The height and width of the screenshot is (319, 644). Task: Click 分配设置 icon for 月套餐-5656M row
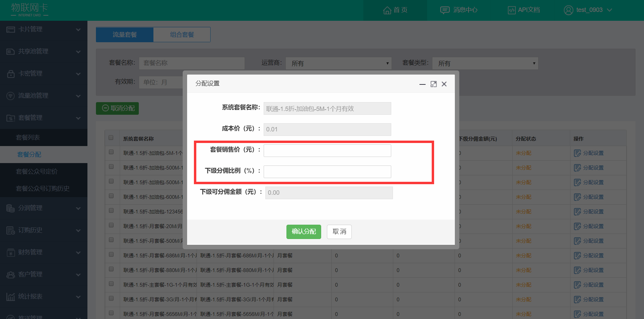pos(577,314)
